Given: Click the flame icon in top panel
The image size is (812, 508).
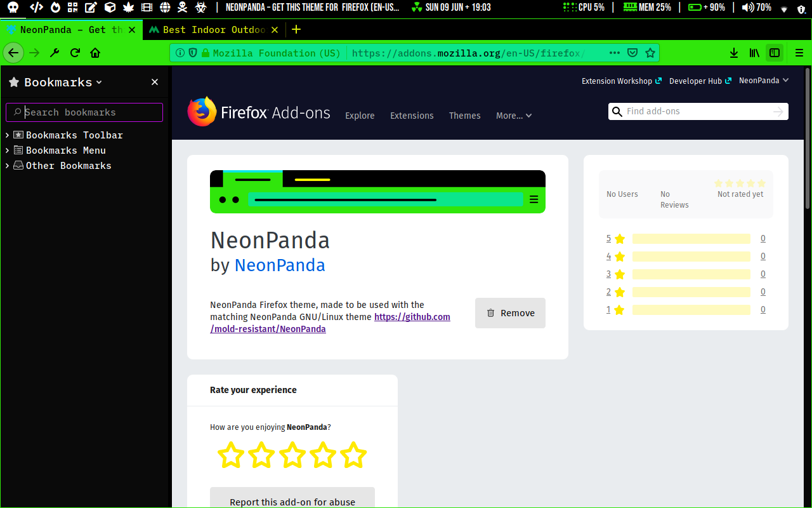Looking at the screenshot, I should coord(56,8).
